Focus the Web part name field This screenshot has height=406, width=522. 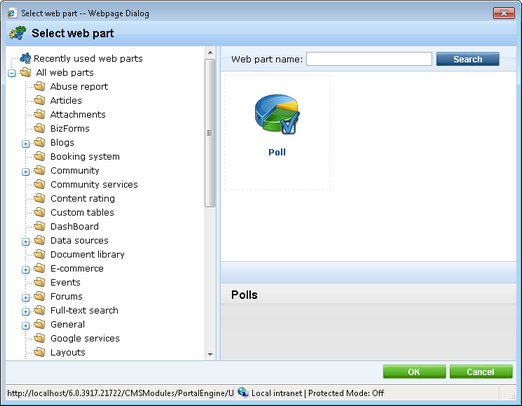point(369,59)
